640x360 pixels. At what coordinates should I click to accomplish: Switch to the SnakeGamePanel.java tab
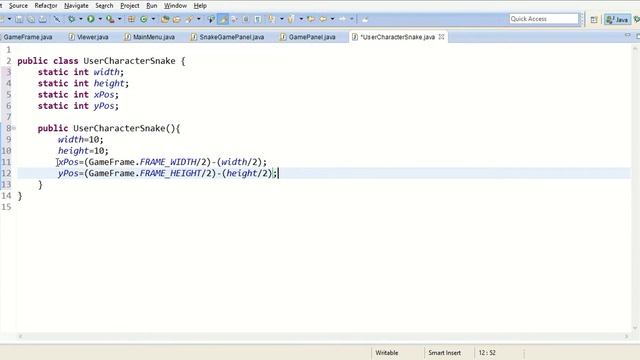227,37
